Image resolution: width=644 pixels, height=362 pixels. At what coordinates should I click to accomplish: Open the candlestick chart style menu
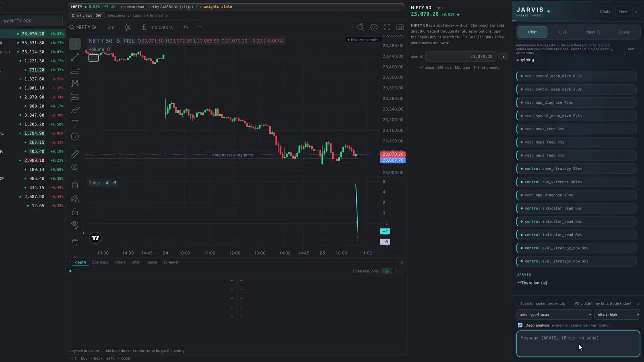point(128,27)
